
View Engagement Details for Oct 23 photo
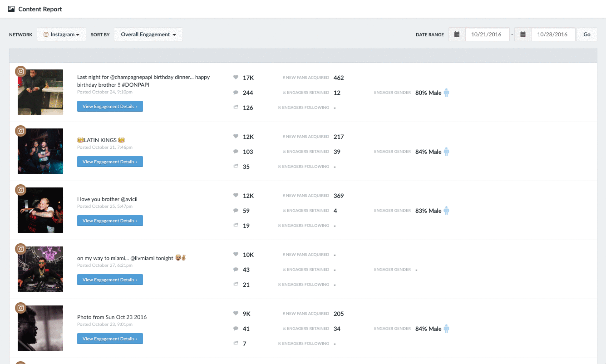point(110,339)
